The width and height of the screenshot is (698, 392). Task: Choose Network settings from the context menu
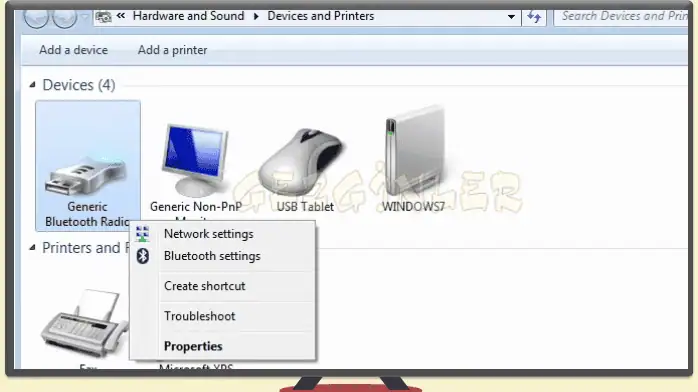click(x=223, y=234)
